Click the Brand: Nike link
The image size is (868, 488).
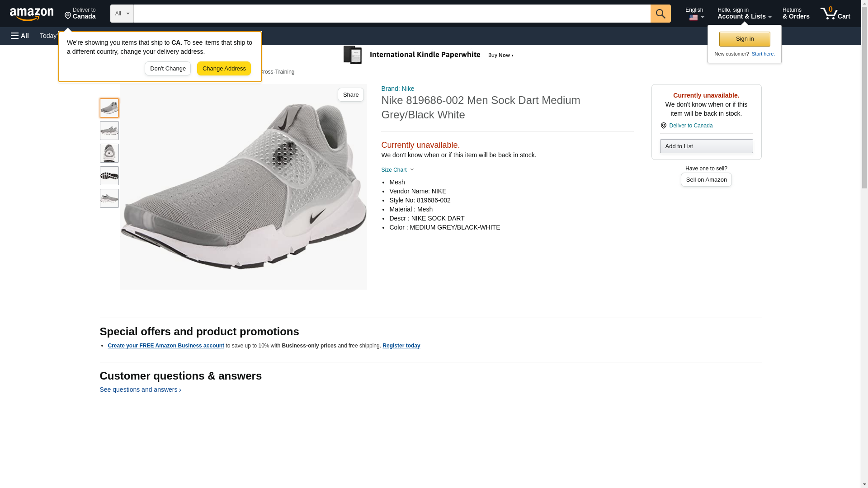point(397,89)
